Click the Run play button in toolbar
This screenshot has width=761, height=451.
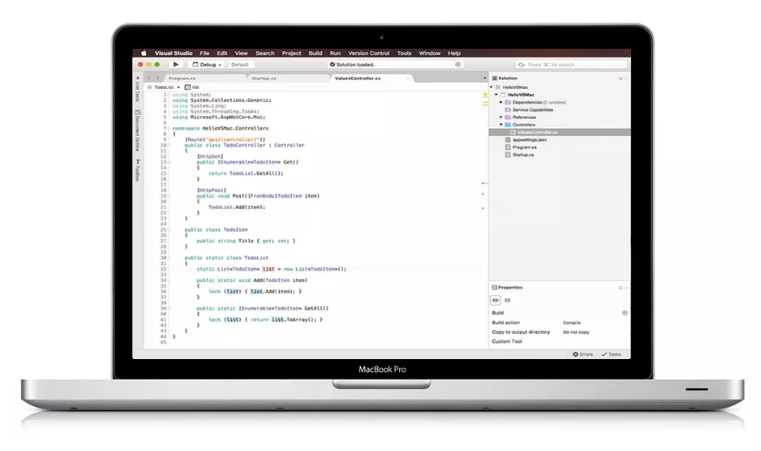(176, 64)
